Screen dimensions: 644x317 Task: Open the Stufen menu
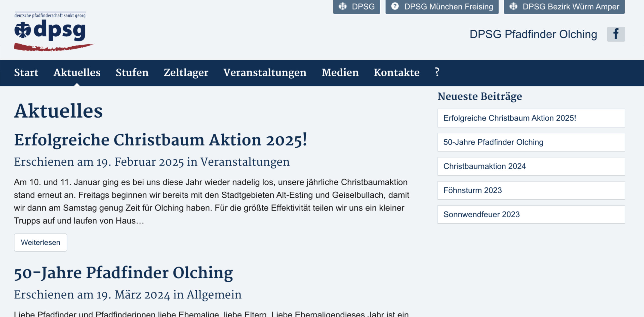tap(132, 73)
